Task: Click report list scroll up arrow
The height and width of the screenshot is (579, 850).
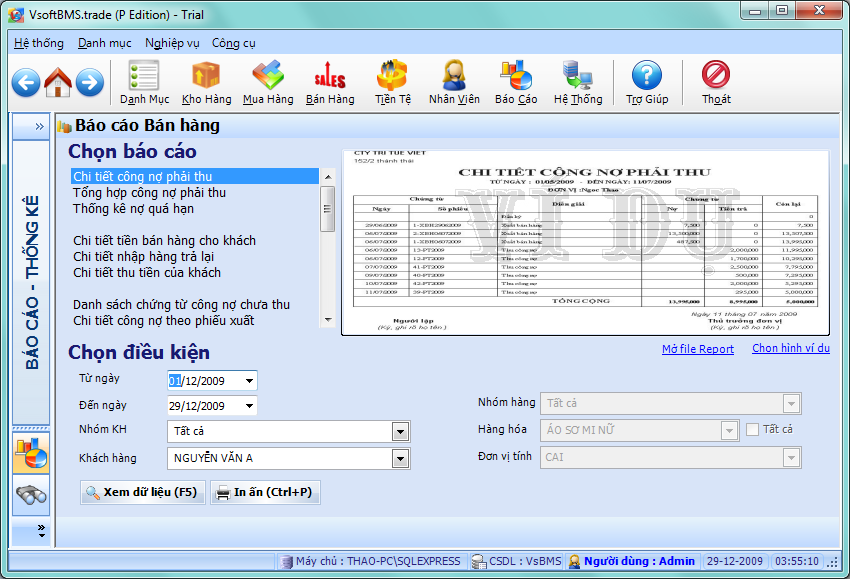Action: click(327, 177)
